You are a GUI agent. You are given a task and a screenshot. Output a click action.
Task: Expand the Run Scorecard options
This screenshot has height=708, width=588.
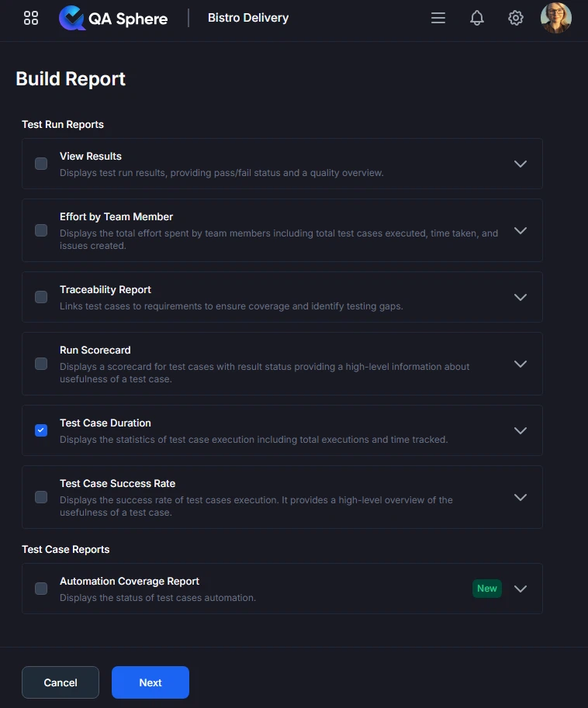521,364
